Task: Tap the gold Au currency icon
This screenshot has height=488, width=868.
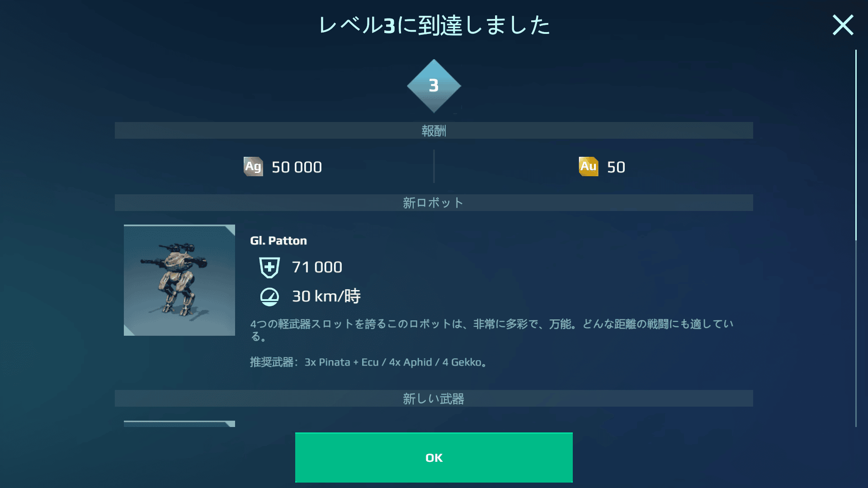Action: tap(589, 167)
